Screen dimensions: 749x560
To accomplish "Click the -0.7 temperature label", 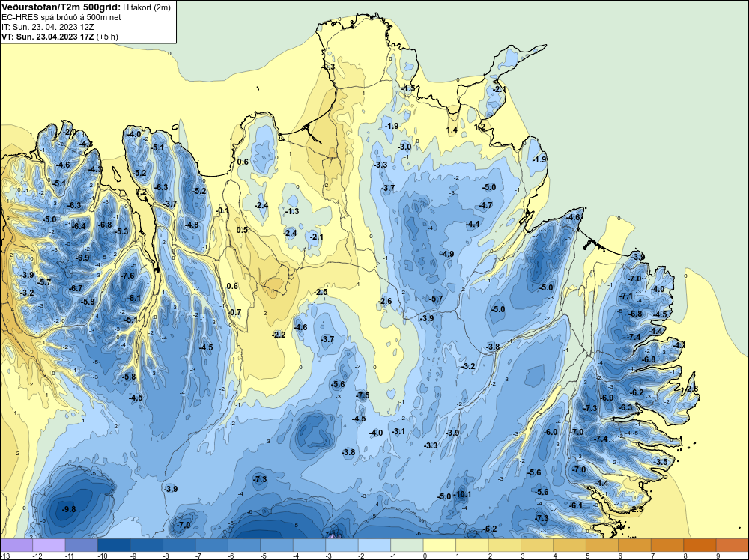I will (x=235, y=312).
